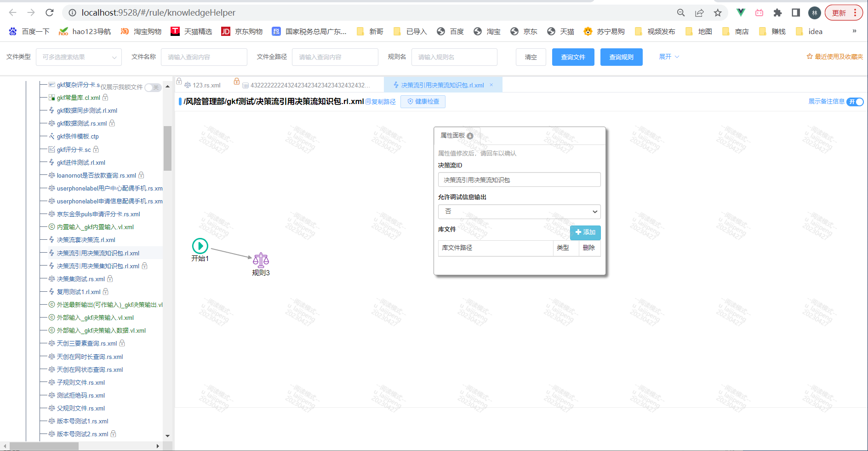Click the 健康检查 button
The height and width of the screenshot is (451, 868).
[423, 102]
